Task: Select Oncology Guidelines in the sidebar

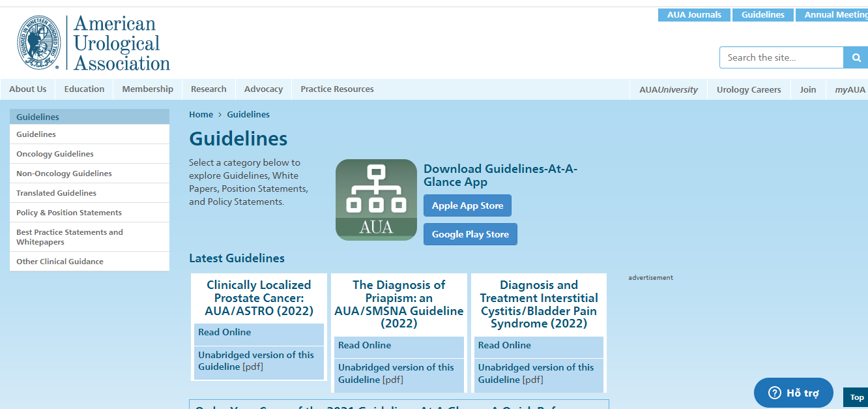Action: pyautogui.click(x=55, y=154)
